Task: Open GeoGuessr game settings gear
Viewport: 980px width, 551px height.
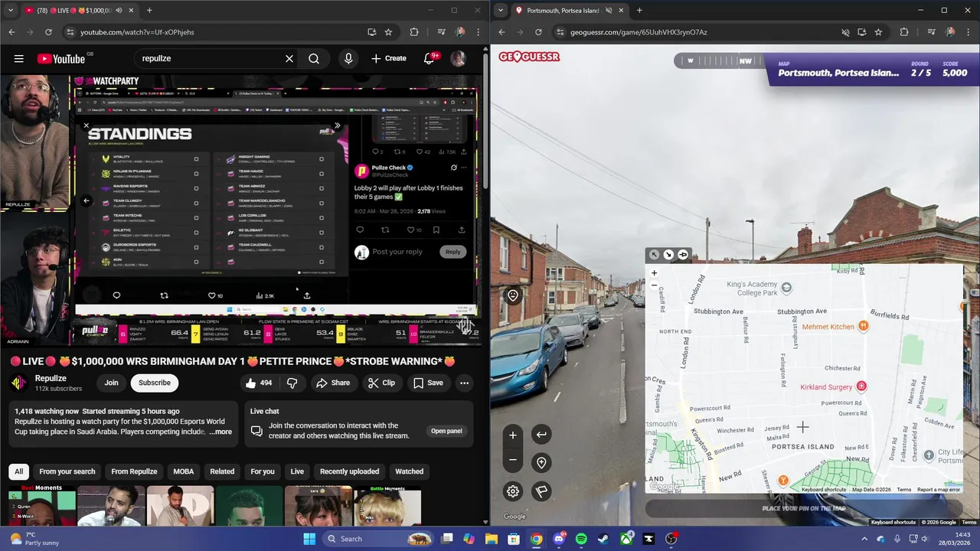Action: pos(513,491)
